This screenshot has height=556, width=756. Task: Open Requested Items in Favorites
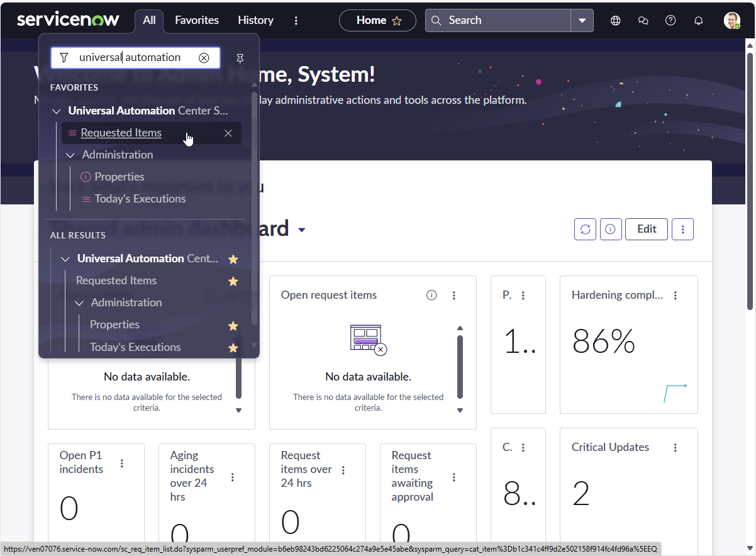(x=121, y=133)
